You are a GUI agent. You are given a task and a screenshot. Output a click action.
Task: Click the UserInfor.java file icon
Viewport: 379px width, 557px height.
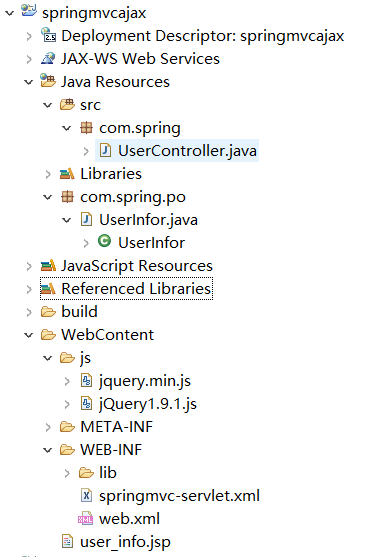pyautogui.click(x=86, y=219)
